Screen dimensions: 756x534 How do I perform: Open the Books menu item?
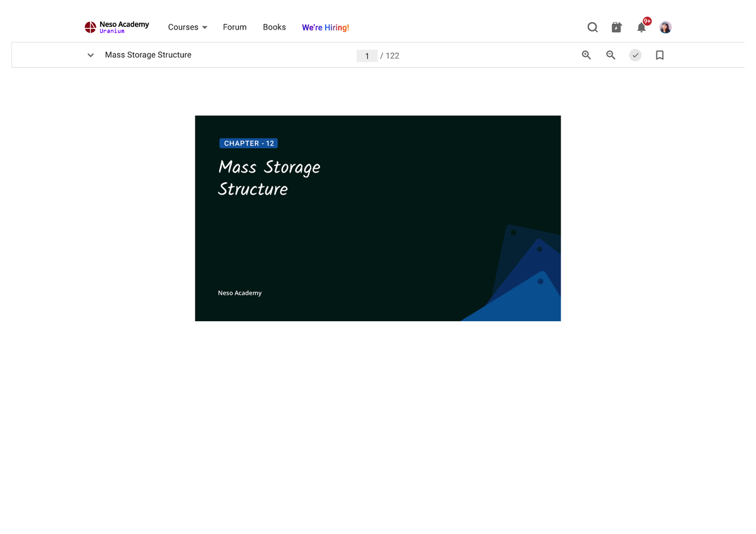click(274, 27)
